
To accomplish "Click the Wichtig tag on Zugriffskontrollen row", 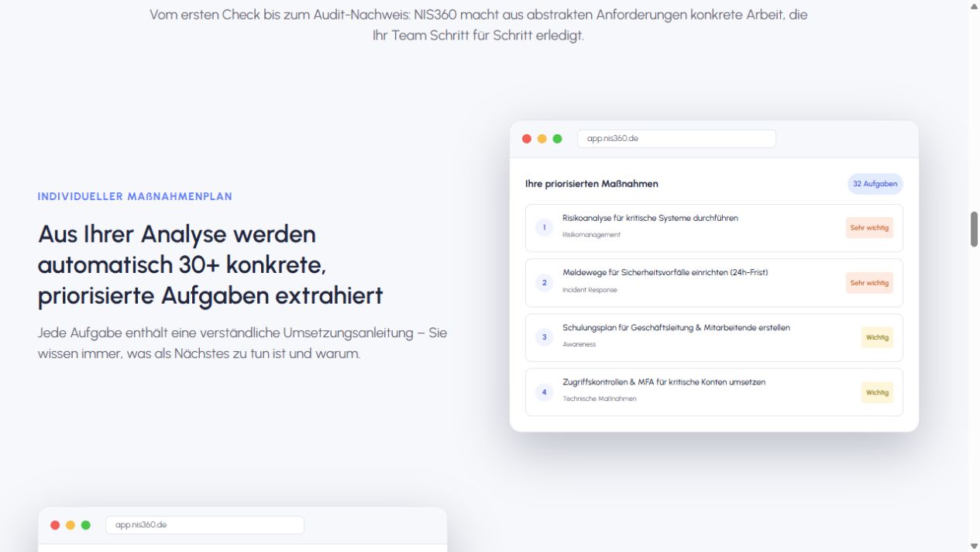I will click(877, 392).
